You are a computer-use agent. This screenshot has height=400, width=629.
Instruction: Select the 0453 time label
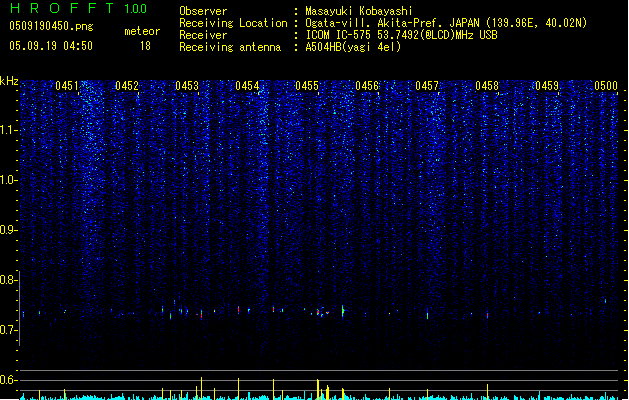[187, 86]
